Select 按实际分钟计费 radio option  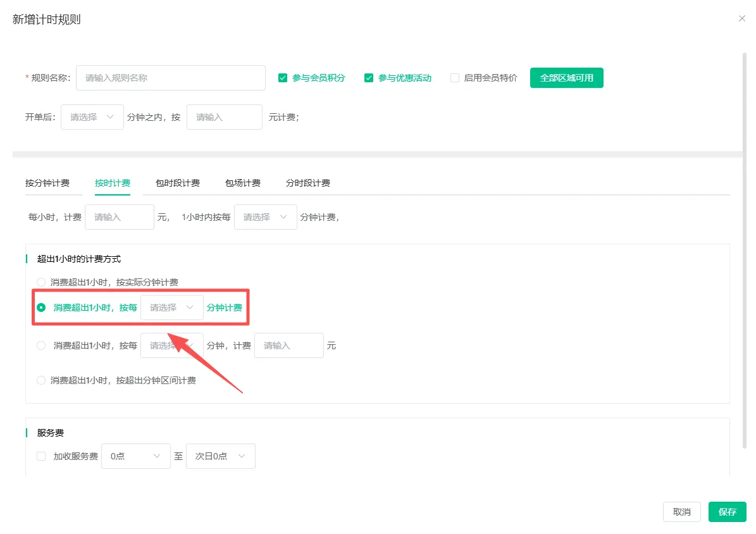pos(41,282)
